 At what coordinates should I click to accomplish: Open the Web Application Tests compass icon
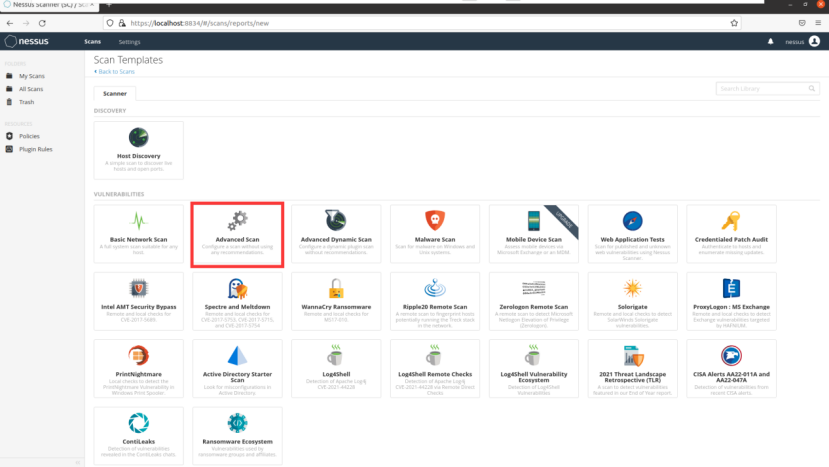coord(632,221)
